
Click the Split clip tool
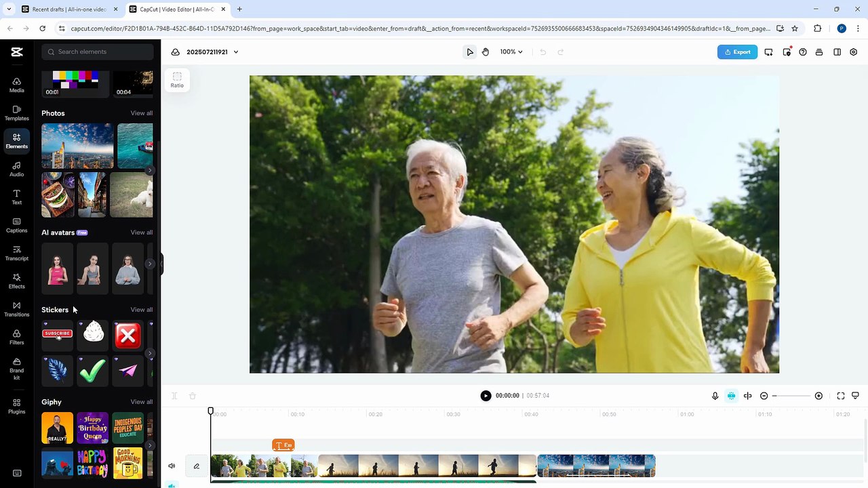tap(174, 396)
